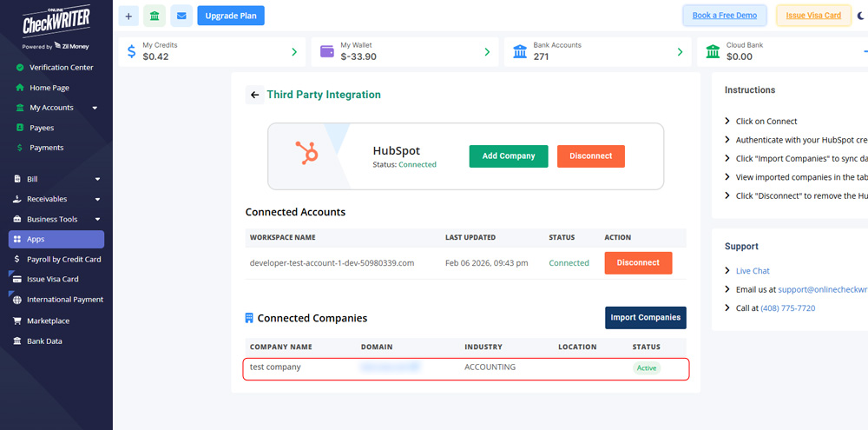868x430 pixels.
Task: Expand My Wallet card chevron
Action: 487,52
